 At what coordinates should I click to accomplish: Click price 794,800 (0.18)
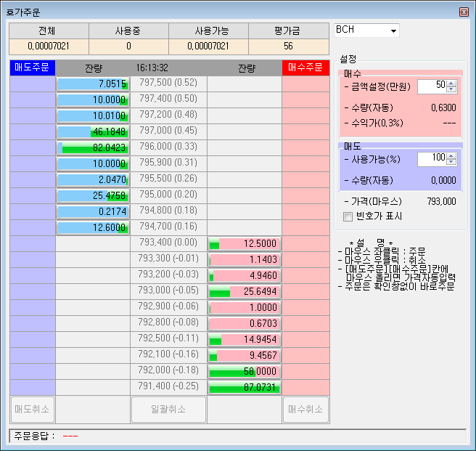click(x=168, y=211)
